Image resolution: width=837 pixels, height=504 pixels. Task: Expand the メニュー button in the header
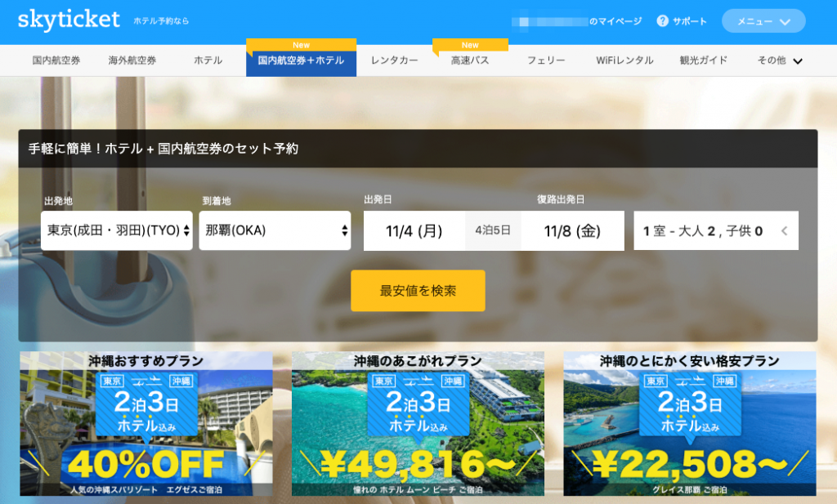(762, 20)
